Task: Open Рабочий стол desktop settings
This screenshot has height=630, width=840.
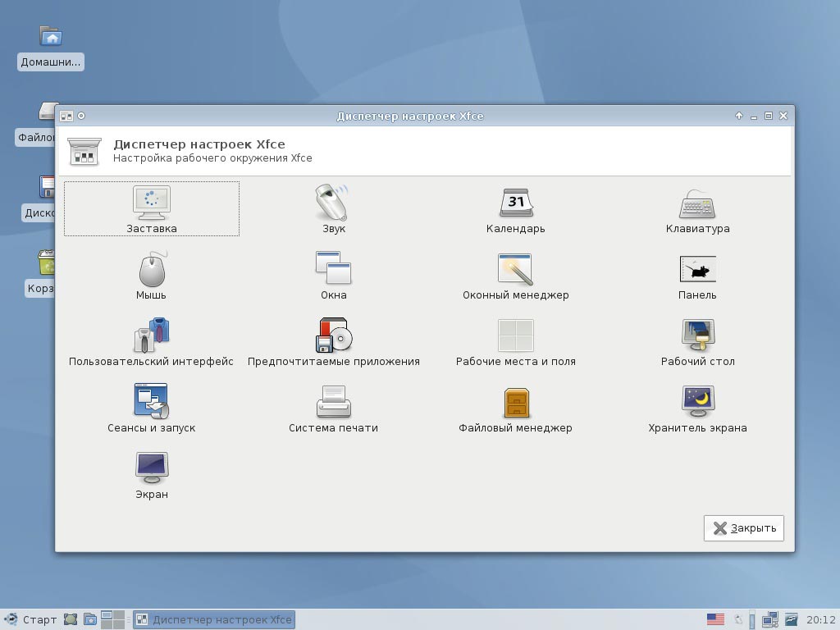Action: click(x=697, y=336)
